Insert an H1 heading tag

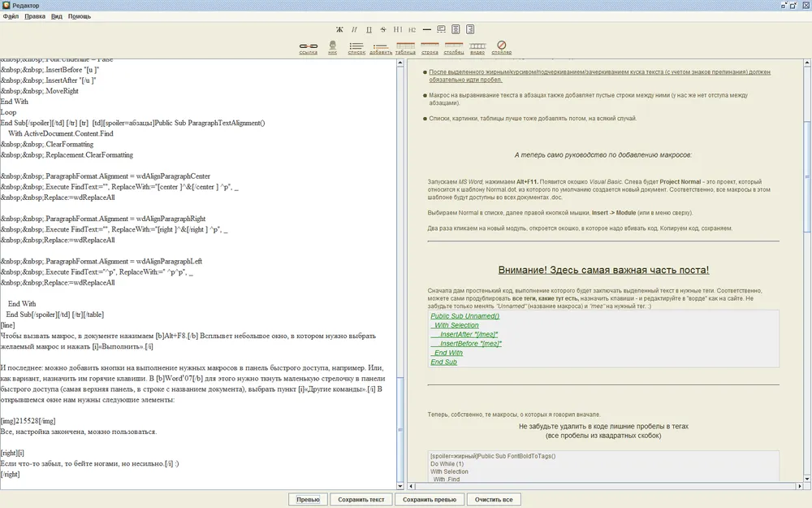[x=398, y=29]
